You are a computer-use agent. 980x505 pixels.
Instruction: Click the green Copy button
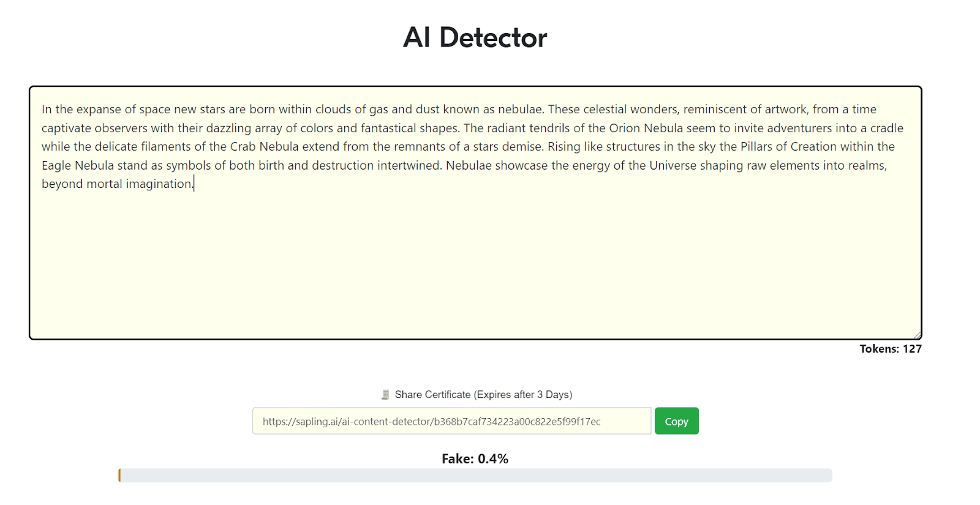coord(676,421)
